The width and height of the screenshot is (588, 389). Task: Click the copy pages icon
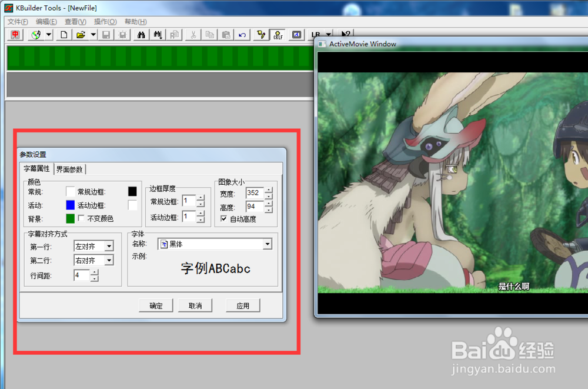[210, 35]
